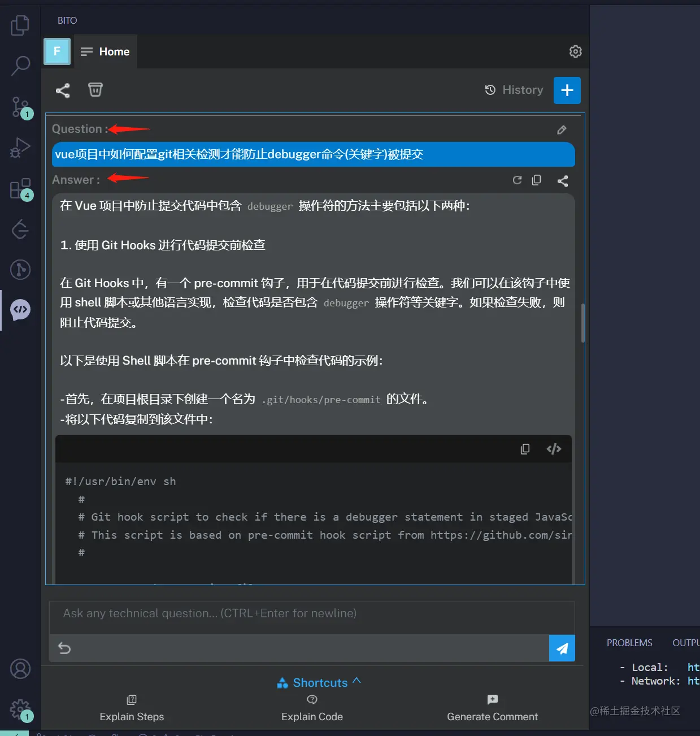This screenshot has width=700, height=736.
Task: Insert code with the </> icon
Action: [x=554, y=449]
